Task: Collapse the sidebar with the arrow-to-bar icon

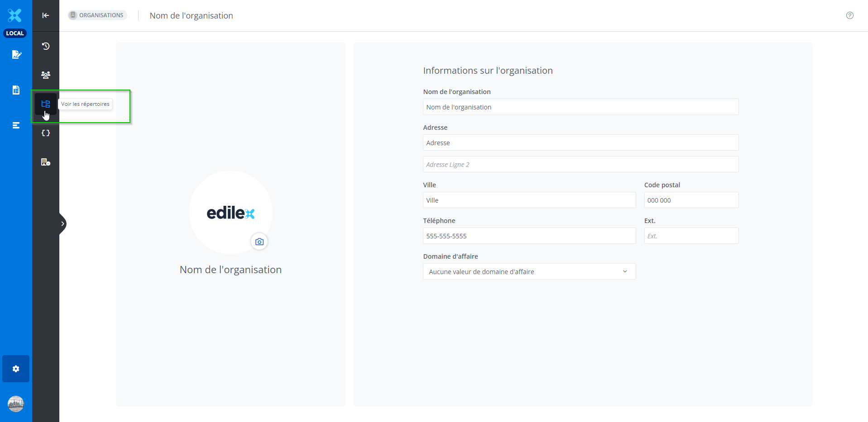Action: (46, 15)
